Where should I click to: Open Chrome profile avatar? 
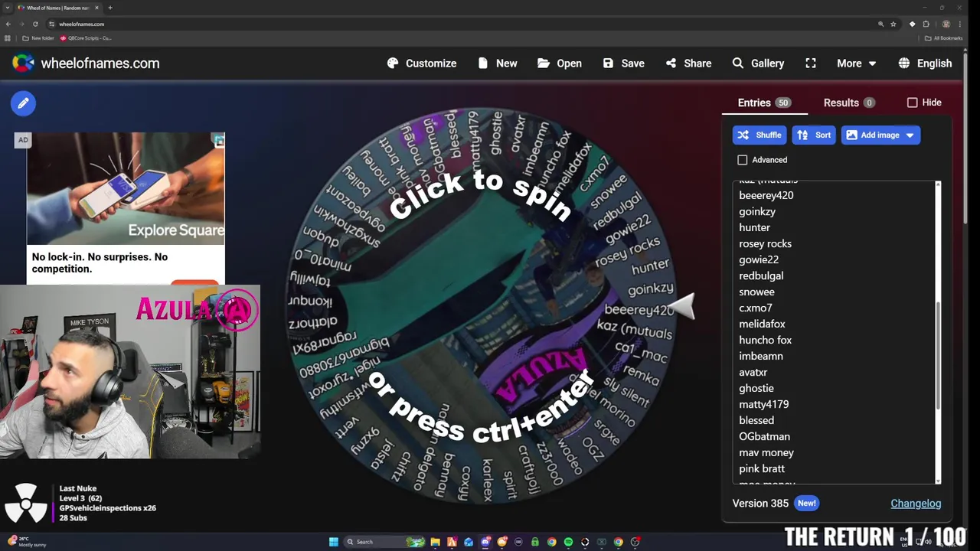[x=946, y=24]
